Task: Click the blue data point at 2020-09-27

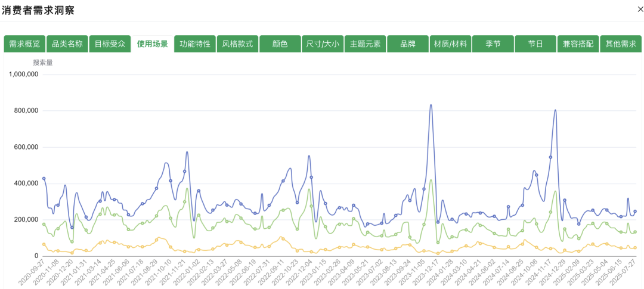Action: (44, 179)
